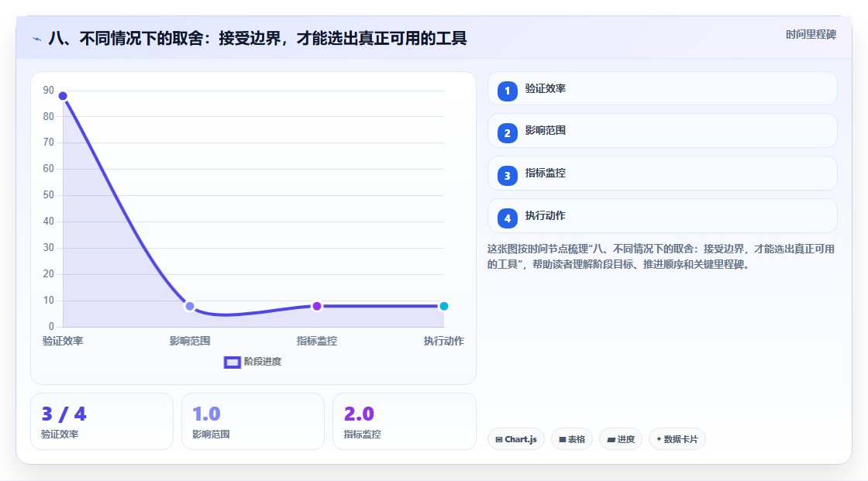Click the Chart.js tag chip

[x=516, y=439]
